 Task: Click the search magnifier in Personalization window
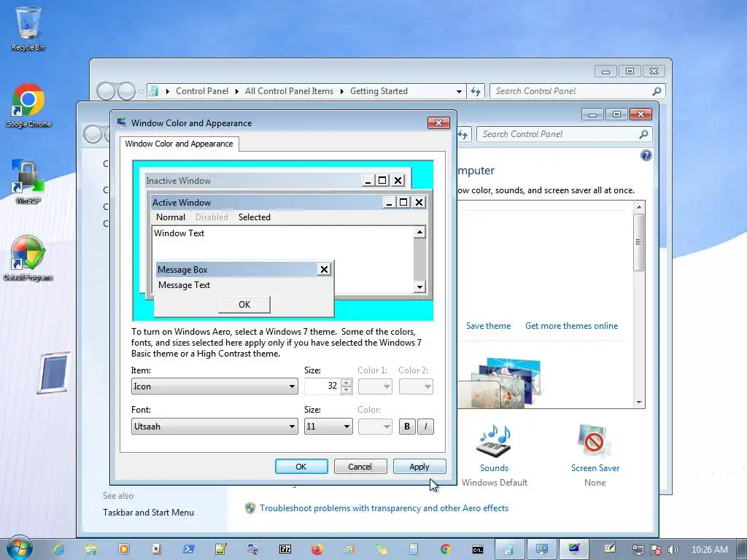(643, 134)
